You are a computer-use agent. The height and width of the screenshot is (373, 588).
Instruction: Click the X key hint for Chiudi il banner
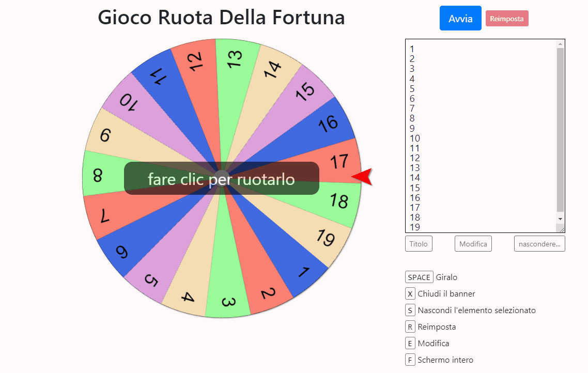click(410, 293)
